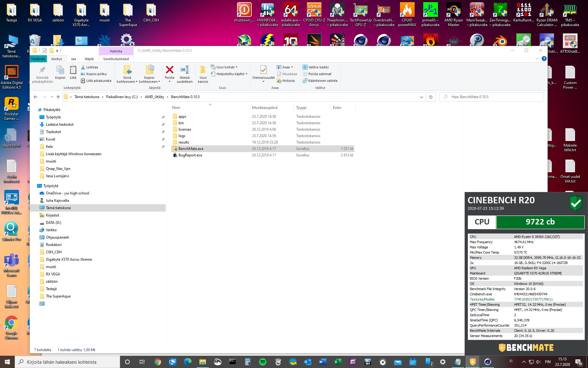588x368 pixels.
Task: Expand address bar history dropdown
Action: tap(422, 97)
